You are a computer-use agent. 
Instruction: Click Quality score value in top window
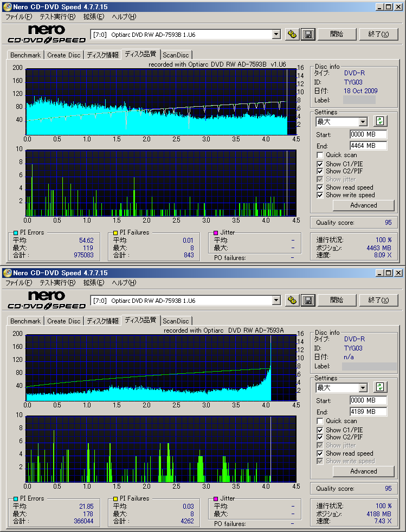(388, 223)
